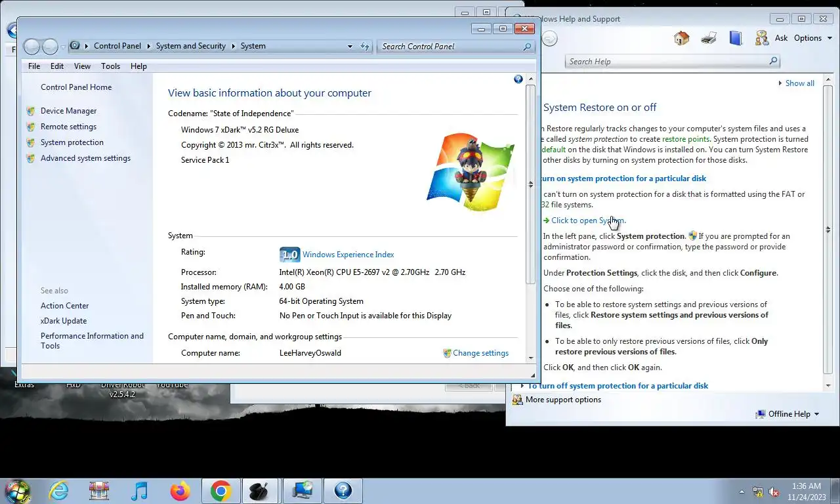The width and height of the screenshot is (840, 504).
Task: Go back in the Control Panel window
Action: (x=31, y=47)
